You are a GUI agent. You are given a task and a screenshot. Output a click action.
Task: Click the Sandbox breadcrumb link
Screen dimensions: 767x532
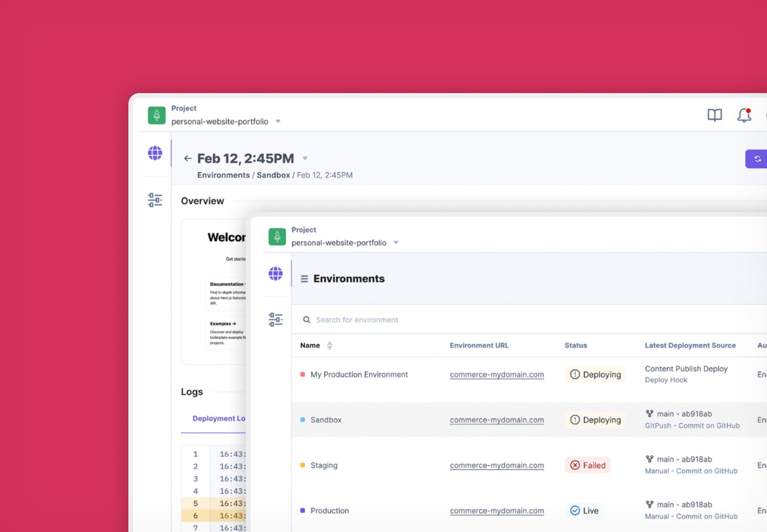[x=273, y=175]
